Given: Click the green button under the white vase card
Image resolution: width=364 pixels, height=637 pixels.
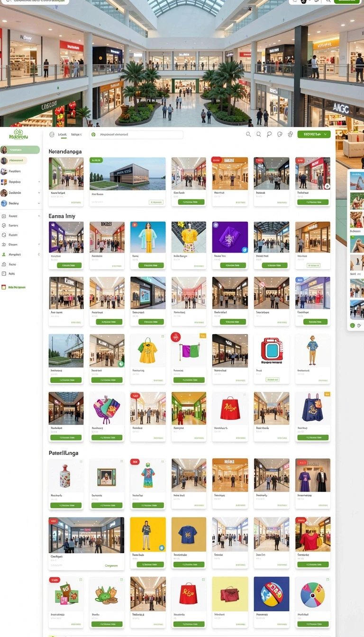Looking at the screenshot, I should [66, 506].
